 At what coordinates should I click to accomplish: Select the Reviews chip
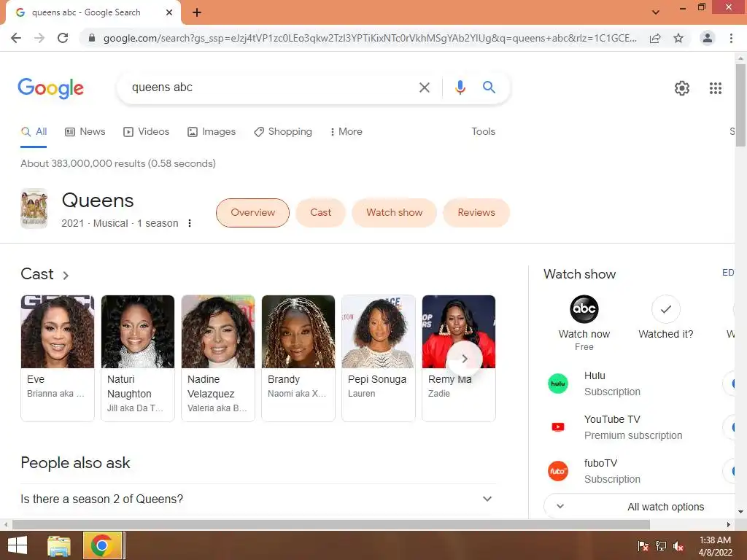click(x=476, y=212)
